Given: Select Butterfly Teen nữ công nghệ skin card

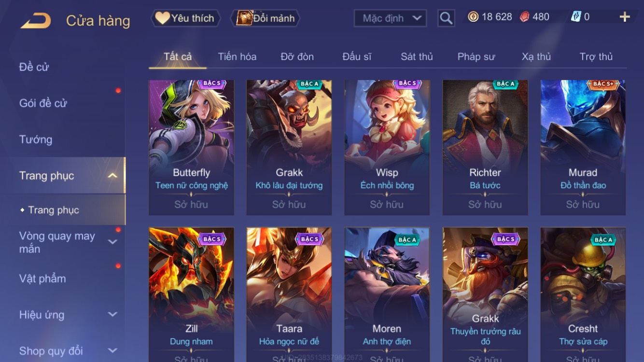Looking at the screenshot, I should (191, 147).
